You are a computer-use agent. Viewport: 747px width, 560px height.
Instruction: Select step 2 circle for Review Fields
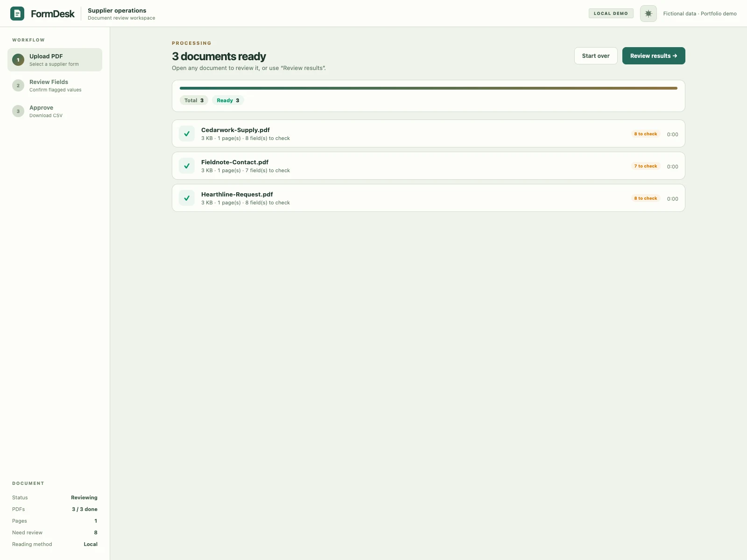18,85
